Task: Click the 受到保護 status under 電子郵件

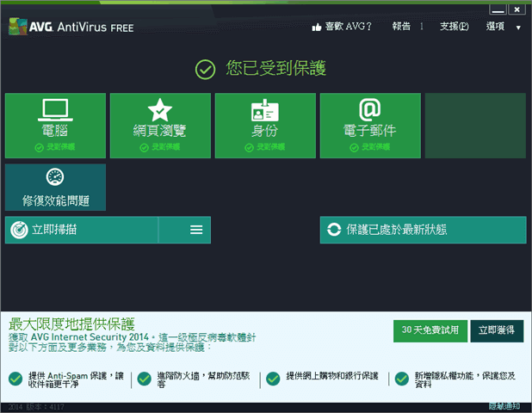Action: 375,147
